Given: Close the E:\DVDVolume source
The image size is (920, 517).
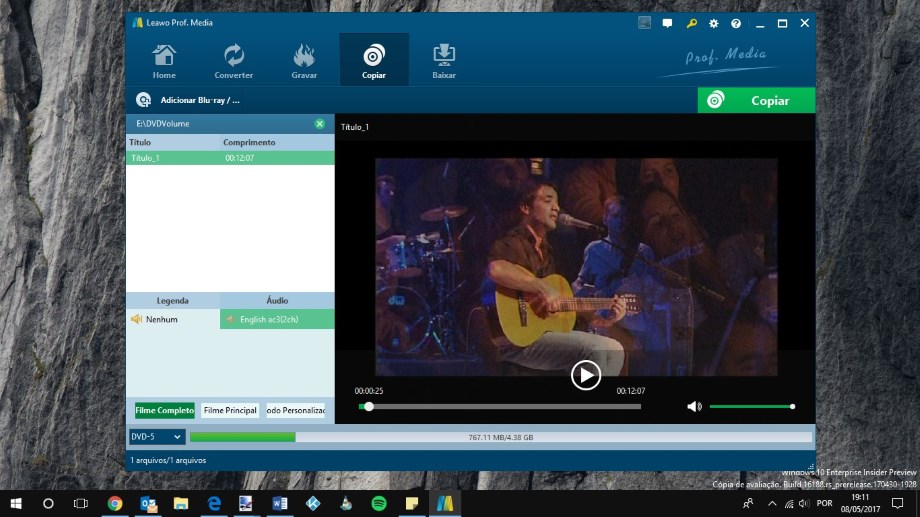Looking at the screenshot, I should point(319,124).
